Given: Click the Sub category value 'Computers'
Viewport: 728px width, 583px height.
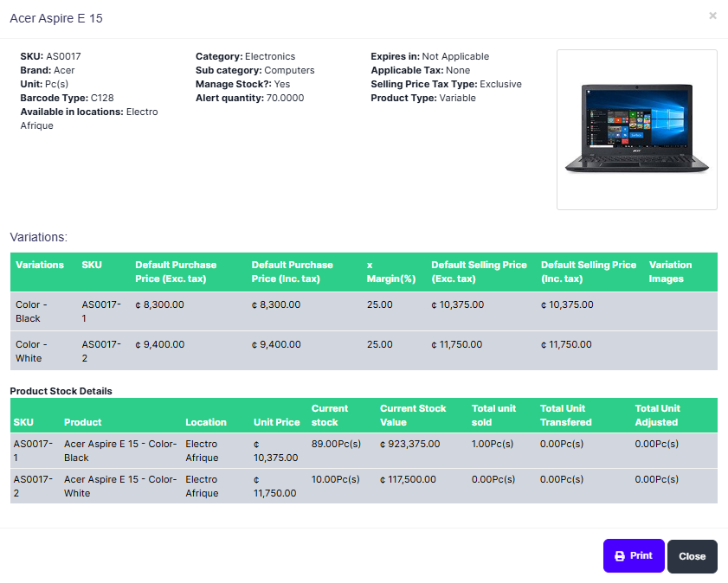Looking at the screenshot, I should (289, 71).
